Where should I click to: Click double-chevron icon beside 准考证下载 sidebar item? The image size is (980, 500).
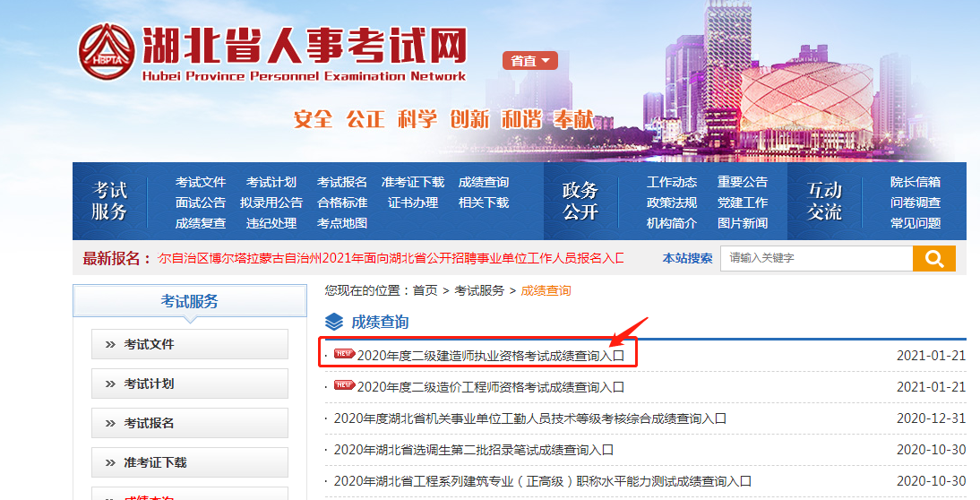[110, 463]
